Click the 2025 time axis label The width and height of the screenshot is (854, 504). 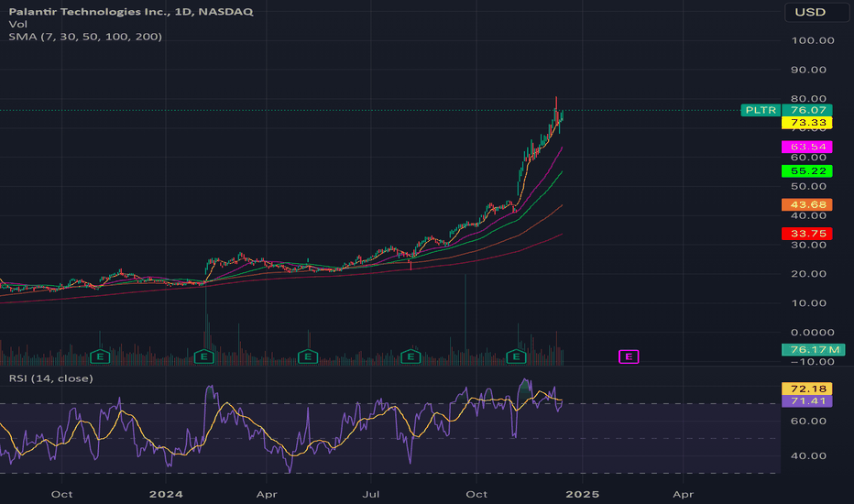pos(582,494)
